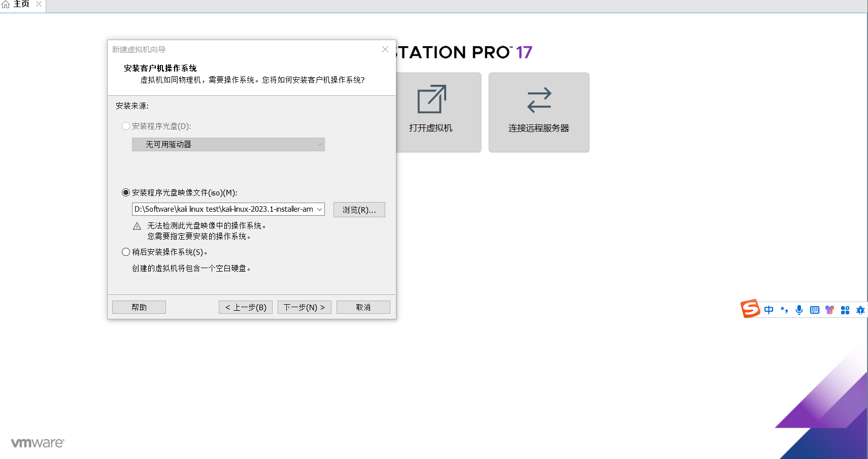
Task: Click the vmware logo at bottom left
Action: point(38,443)
